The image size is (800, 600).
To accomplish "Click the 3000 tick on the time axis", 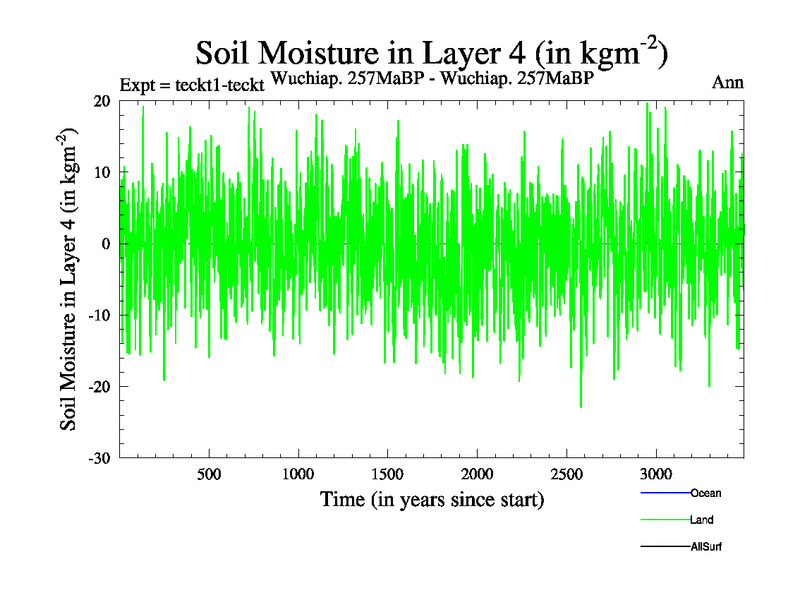I will pyautogui.click(x=656, y=472).
